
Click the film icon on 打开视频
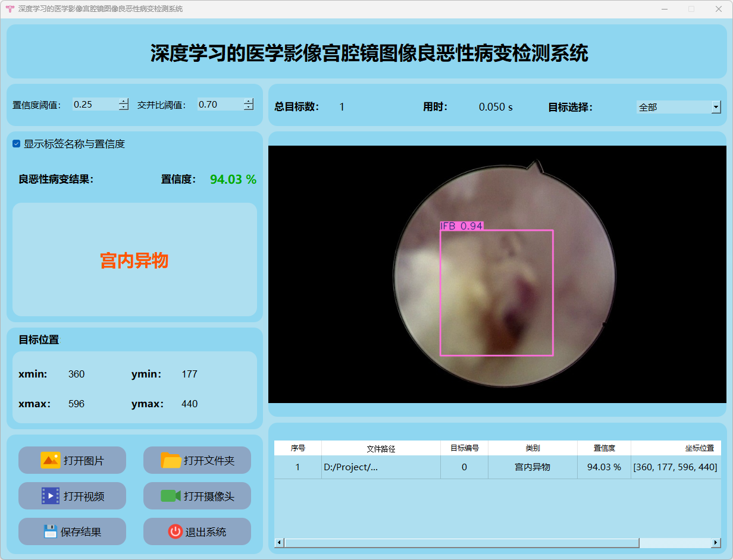tap(51, 496)
